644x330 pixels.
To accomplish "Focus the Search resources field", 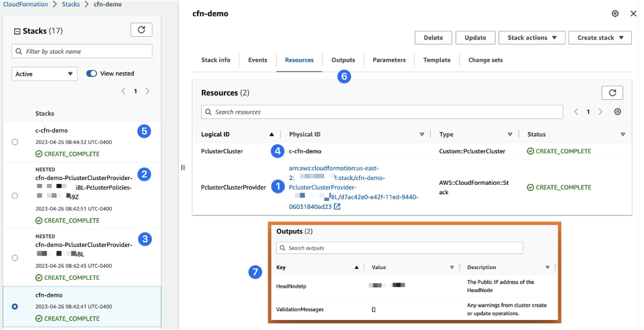I will tap(382, 112).
